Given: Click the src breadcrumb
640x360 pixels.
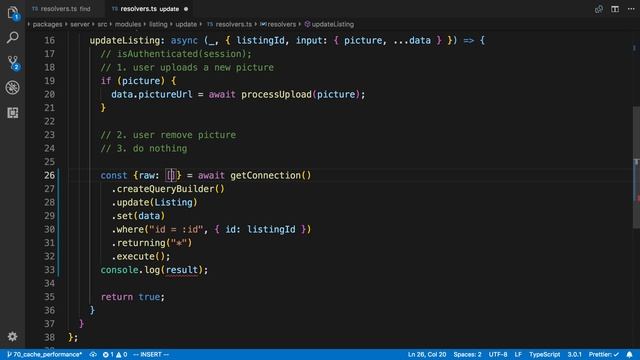Looking at the screenshot, I should tap(102, 24).
